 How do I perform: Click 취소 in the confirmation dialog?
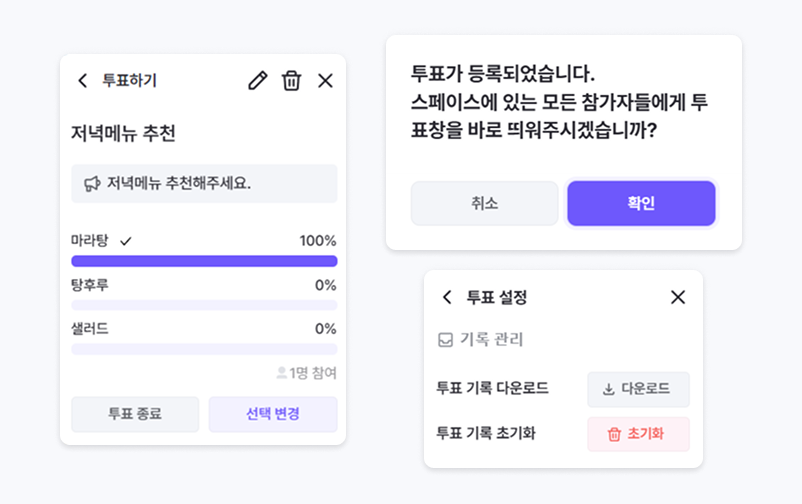pos(485,203)
